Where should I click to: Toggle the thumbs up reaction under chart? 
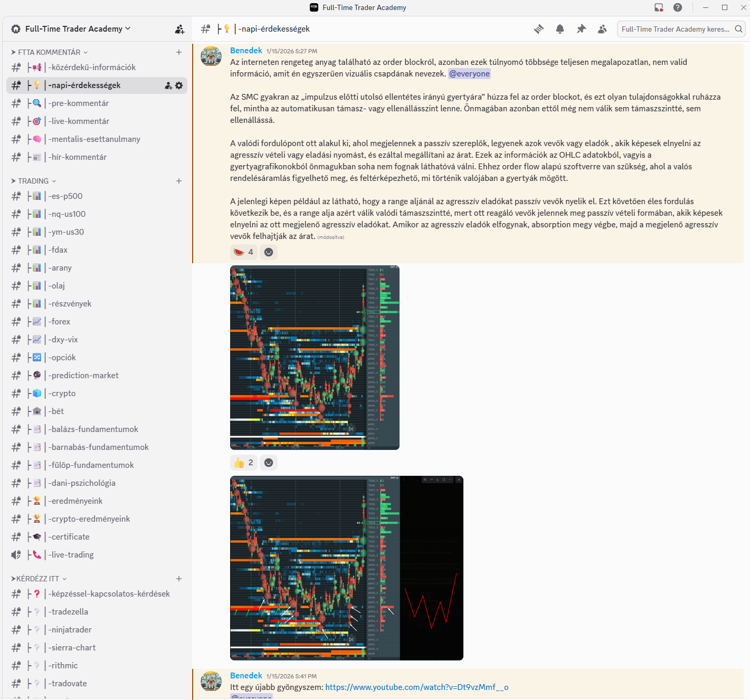243,463
